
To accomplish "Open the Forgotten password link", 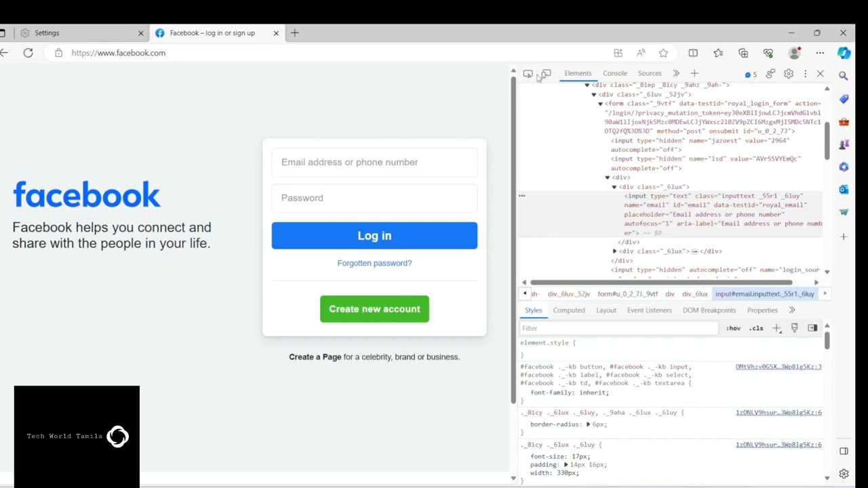I will pos(374,263).
